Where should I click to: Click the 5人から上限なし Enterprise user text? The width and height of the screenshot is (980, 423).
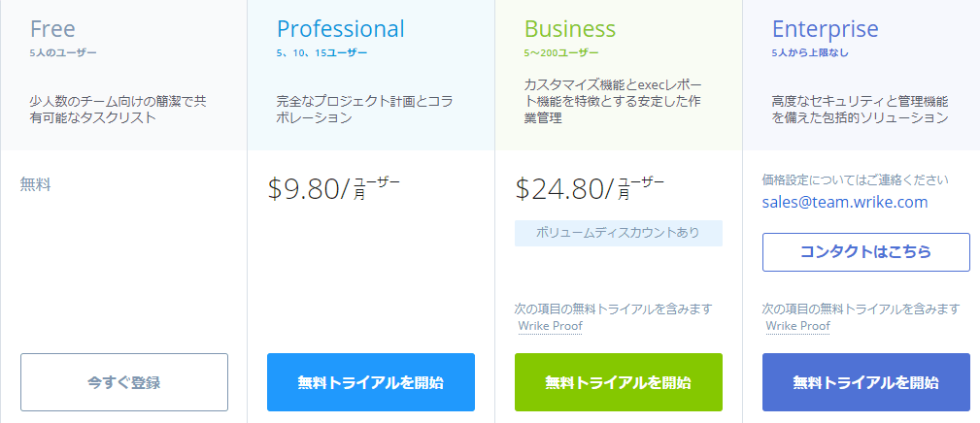coord(810,53)
